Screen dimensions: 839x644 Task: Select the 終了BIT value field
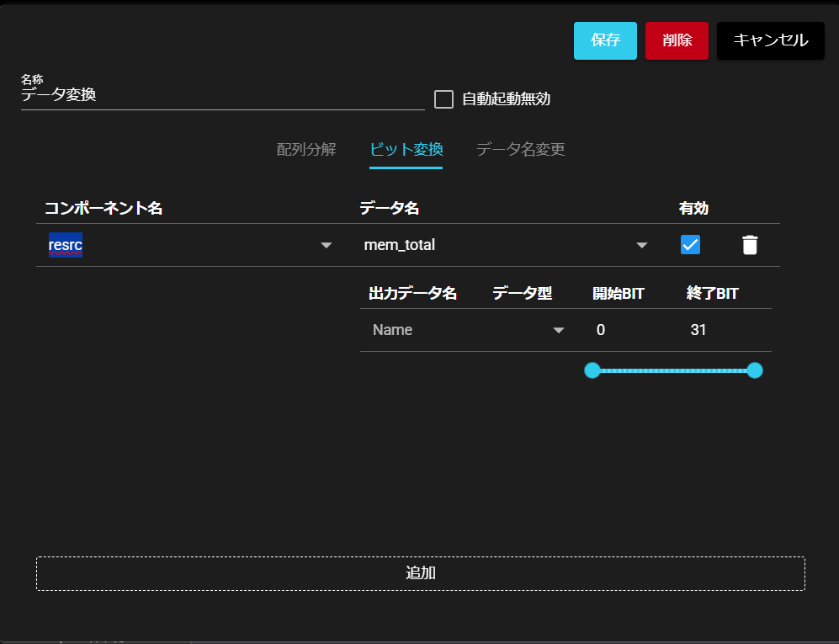(724, 330)
